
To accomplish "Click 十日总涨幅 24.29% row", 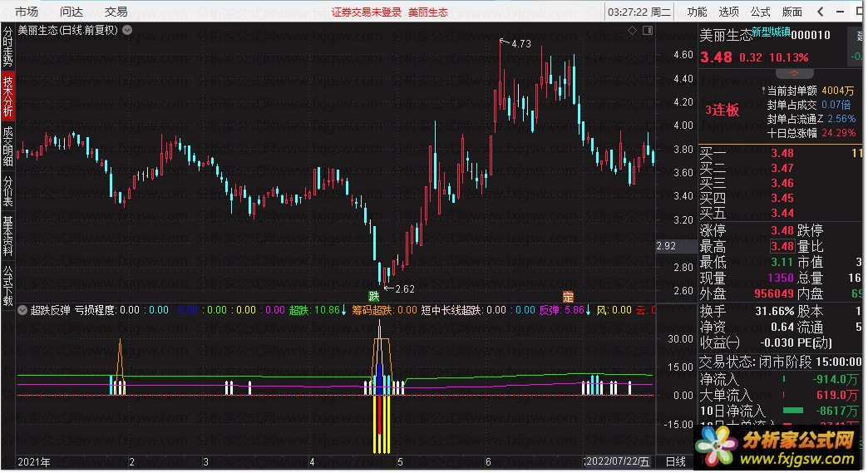I will [811, 133].
